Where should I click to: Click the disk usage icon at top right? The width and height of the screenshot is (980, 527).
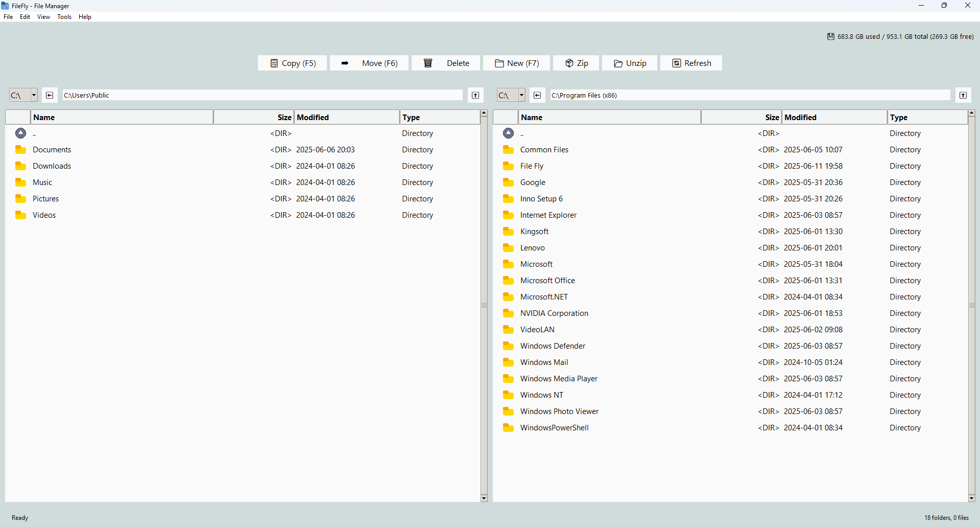pos(831,37)
